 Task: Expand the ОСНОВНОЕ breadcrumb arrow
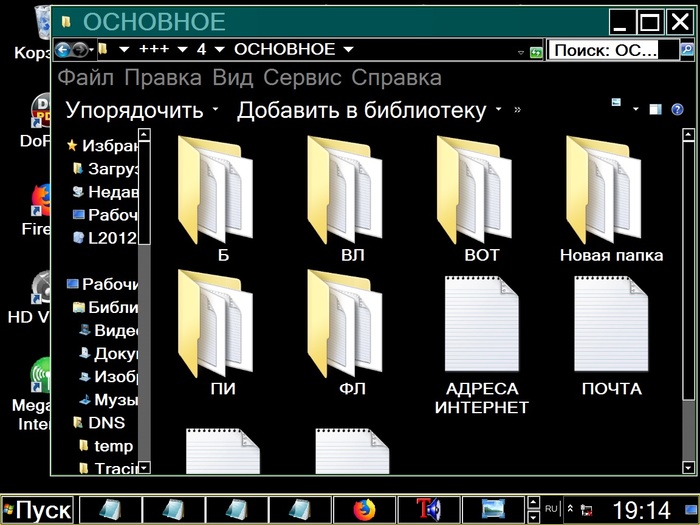pyautogui.click(x=348, y=49)
